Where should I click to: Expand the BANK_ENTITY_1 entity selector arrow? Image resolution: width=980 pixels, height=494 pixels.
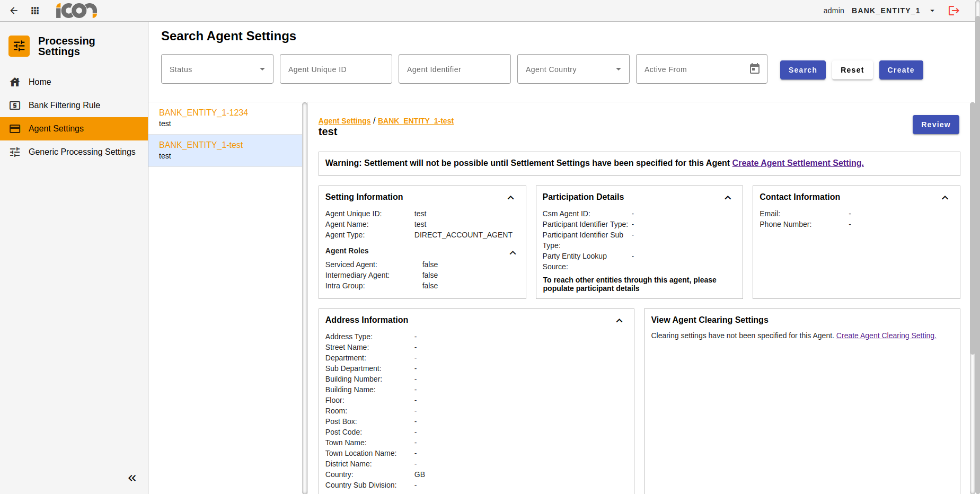click(x=932, y=11)
